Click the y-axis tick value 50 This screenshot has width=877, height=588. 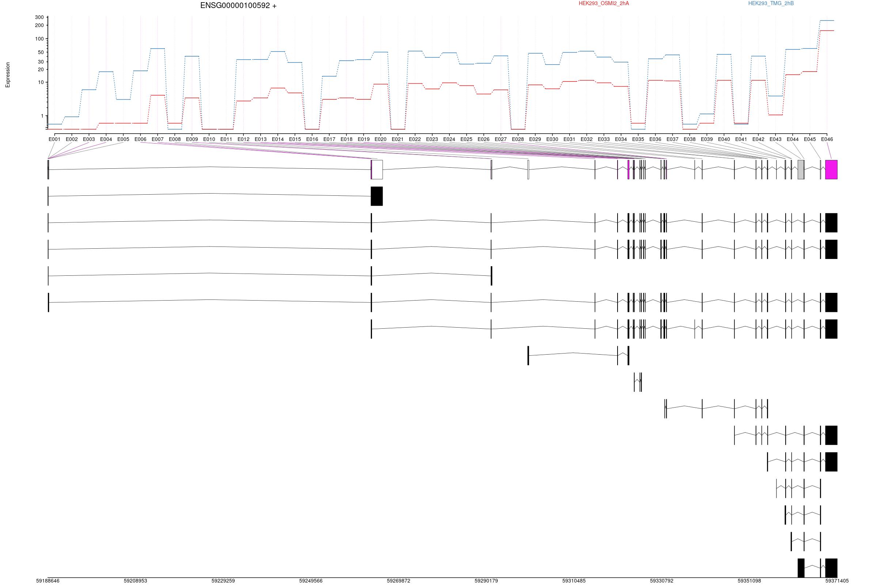click(x=41, y=52)
